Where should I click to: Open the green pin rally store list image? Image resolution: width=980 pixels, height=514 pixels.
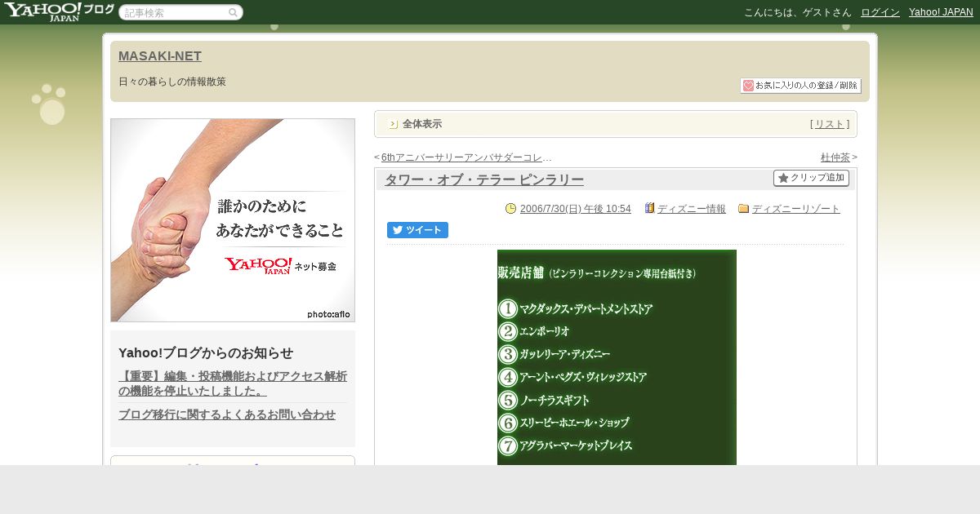[617, 357]
